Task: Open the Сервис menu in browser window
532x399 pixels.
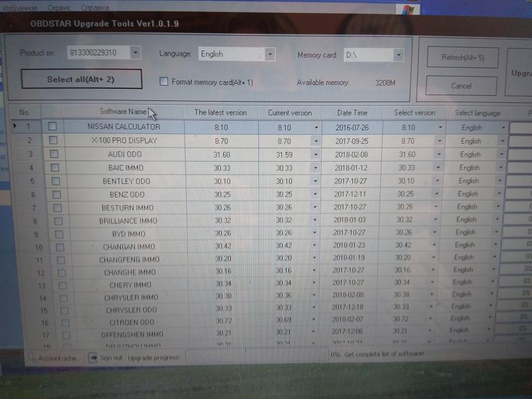Action: click(59, 8)
